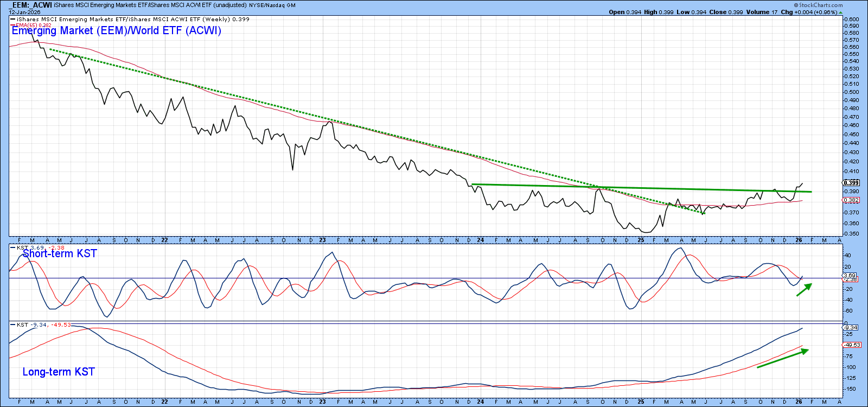The width and height of the screenshot is (868, 407).
Task: Click the 0.500 price axis label
Action: pos(852,92)
